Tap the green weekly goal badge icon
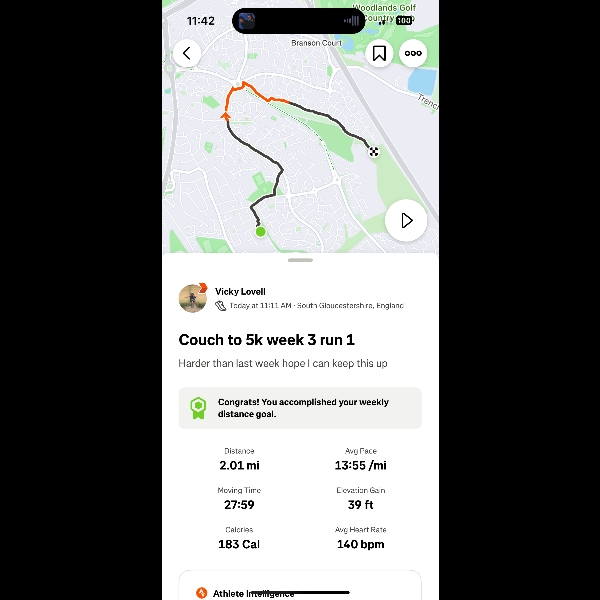Screen dimensions: 600x600 tap(198, 408)
